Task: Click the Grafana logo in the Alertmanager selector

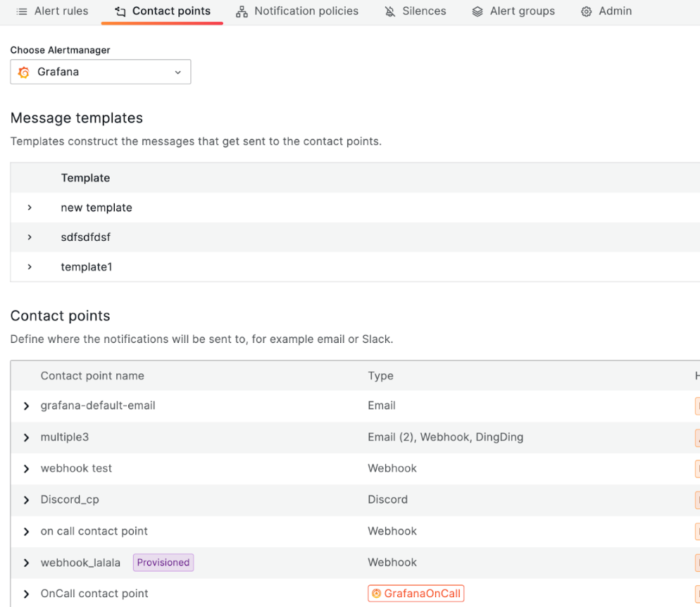Action: click(x=23, y=72)
